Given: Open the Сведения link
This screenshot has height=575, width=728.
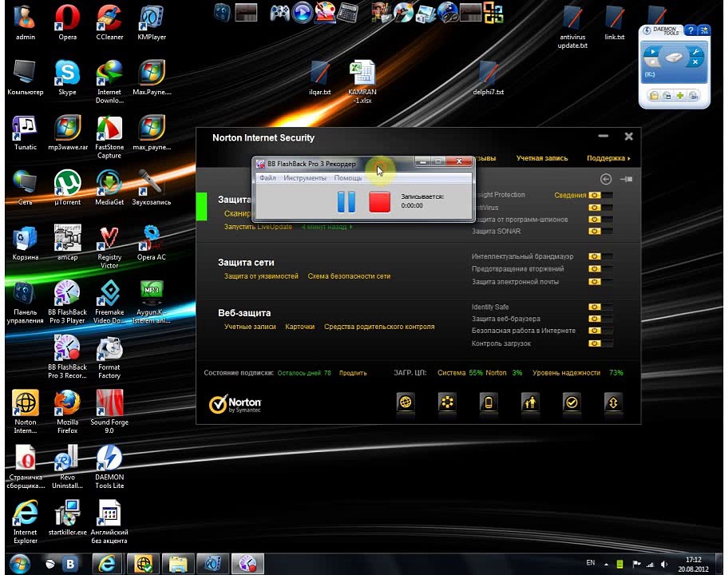Looking at the screenshot, I should click(x=570, y=195).
